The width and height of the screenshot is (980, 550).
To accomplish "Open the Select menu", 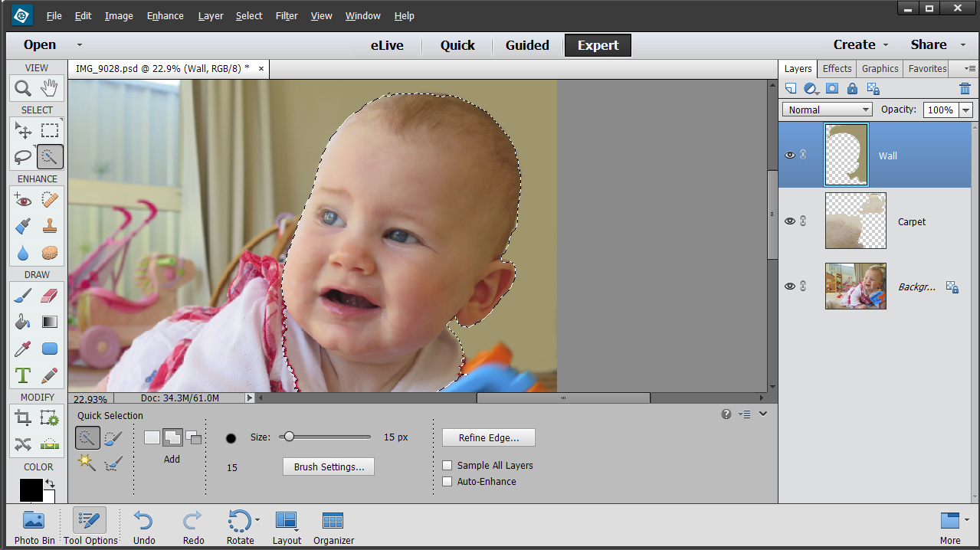I will pos(249,15).
